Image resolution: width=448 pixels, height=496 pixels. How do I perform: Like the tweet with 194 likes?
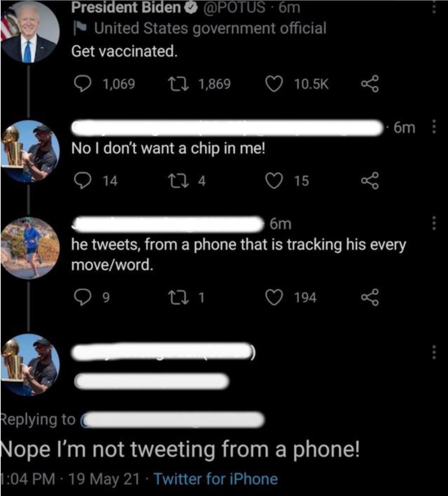pos(274,297)
